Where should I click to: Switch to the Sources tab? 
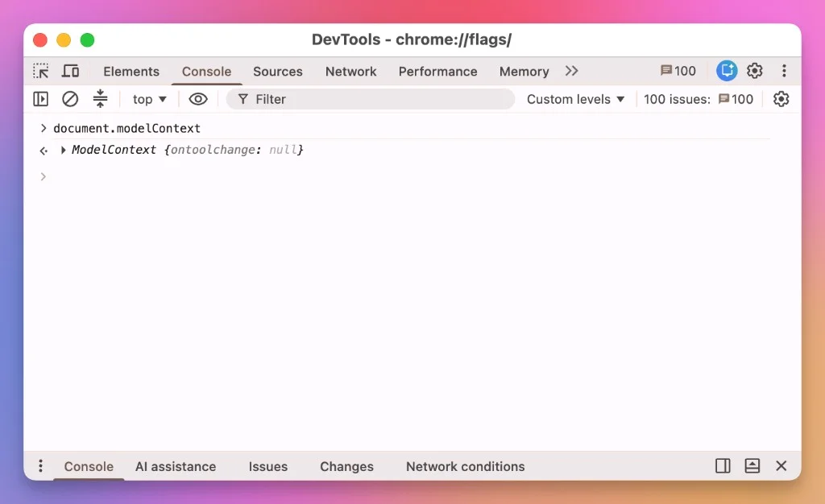coord(278,72)
